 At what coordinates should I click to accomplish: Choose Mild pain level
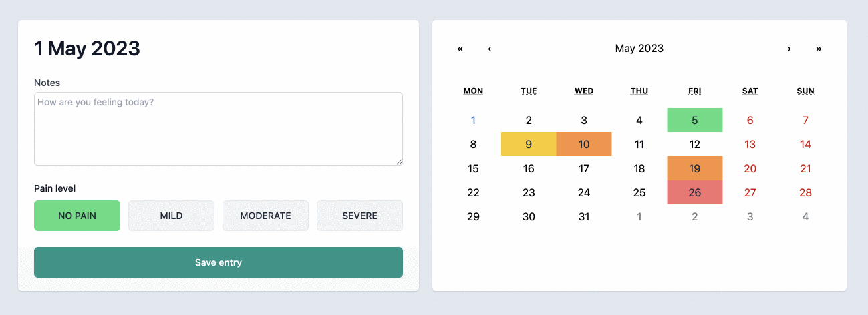click(x=171, y=216)
